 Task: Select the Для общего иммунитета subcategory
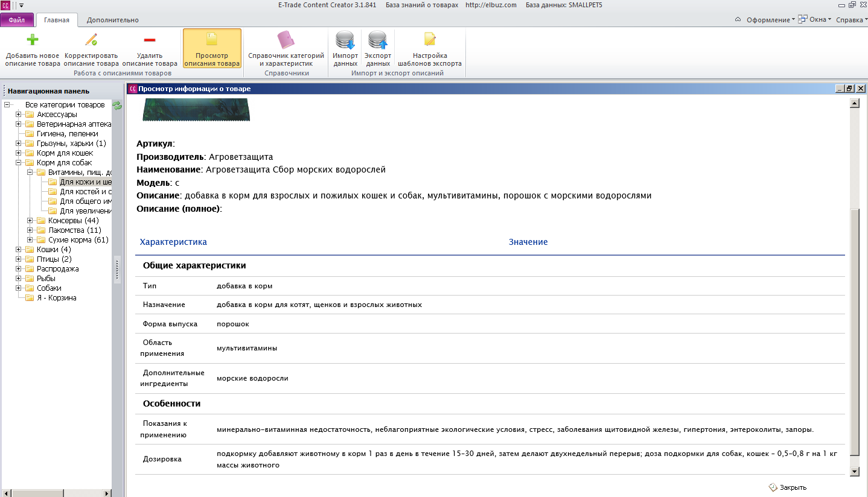pos(85,201)
